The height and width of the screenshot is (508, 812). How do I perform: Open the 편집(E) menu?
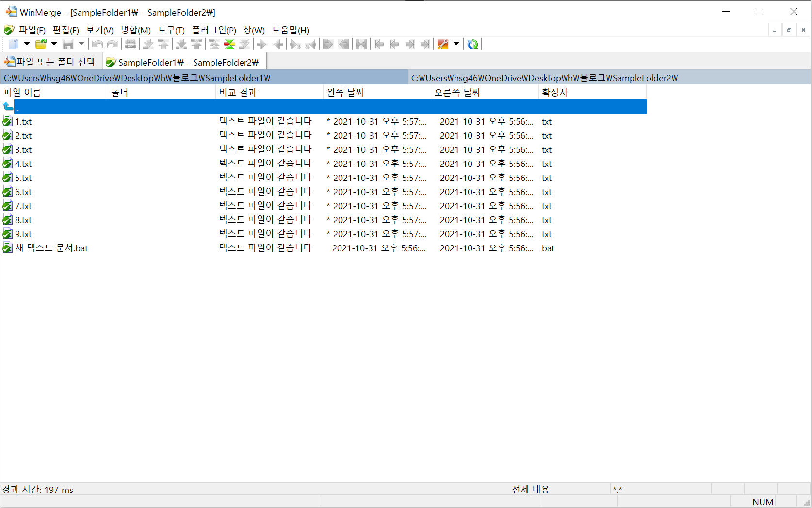(x=65, y=30)
